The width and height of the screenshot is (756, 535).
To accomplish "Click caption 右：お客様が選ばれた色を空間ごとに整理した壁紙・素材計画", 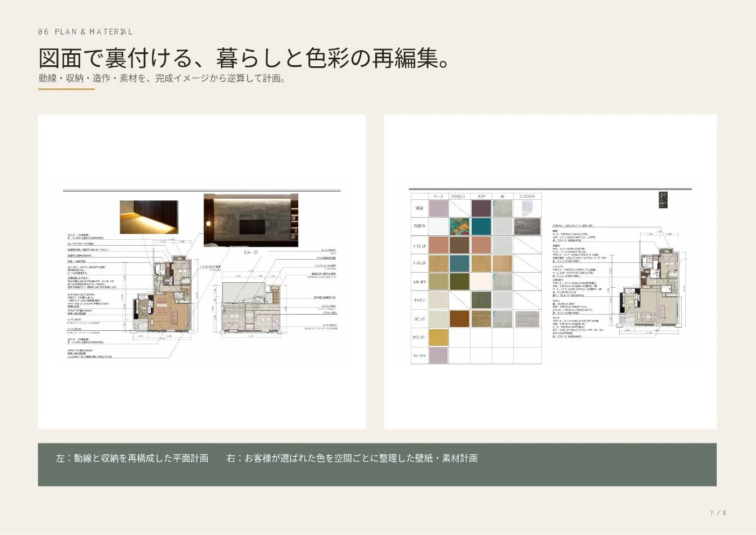I will click(352, 458).
